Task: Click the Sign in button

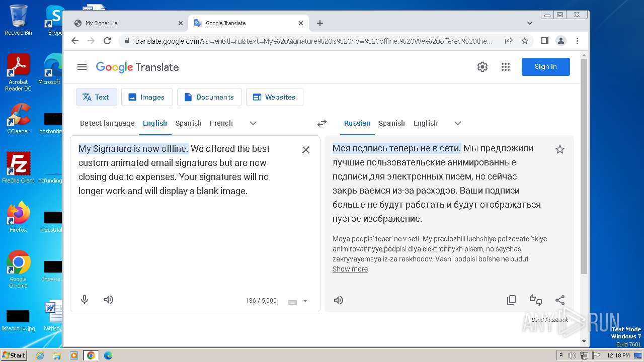Action: point(546,67)
